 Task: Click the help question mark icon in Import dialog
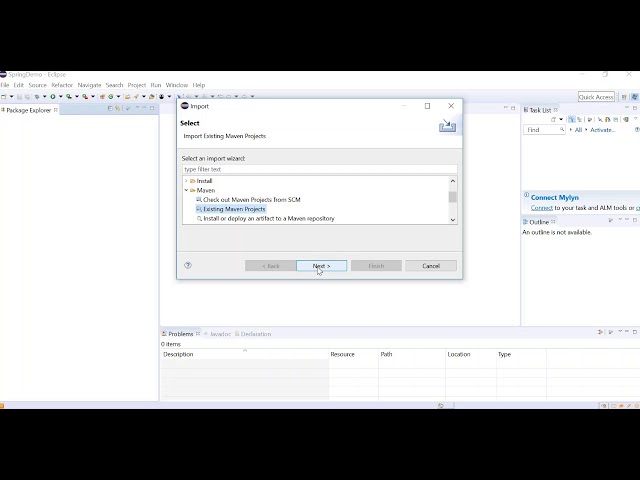pos(188,265)
